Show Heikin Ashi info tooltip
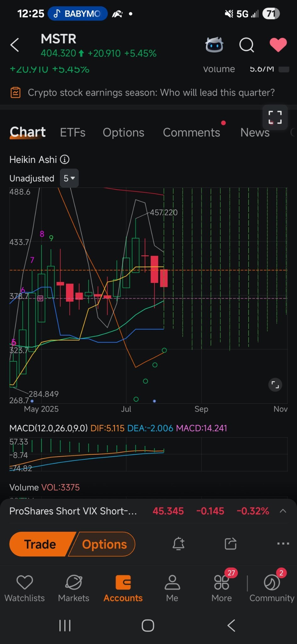The image size is (297, 644). pos(65,159)
